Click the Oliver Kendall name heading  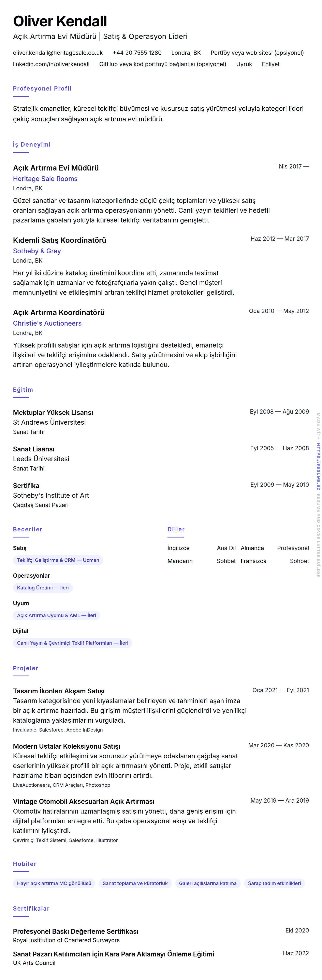60,21
